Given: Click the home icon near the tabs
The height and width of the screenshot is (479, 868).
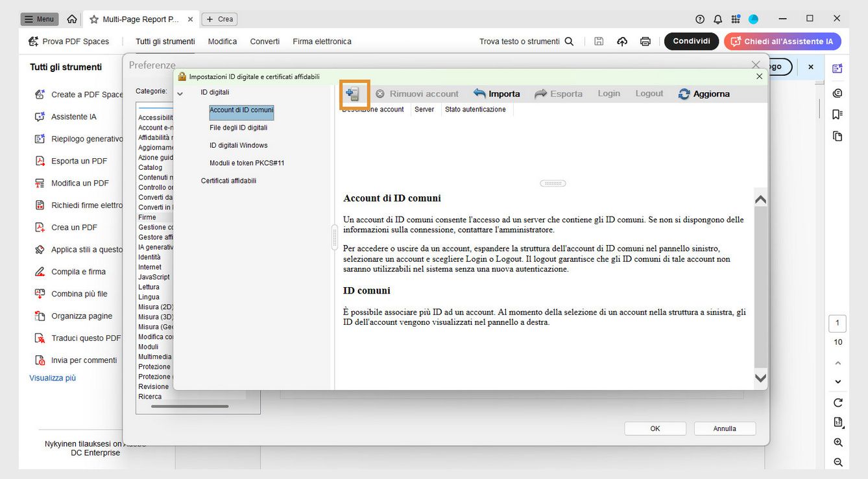Looking at the screenshot, I should click(x=72, y=19).
